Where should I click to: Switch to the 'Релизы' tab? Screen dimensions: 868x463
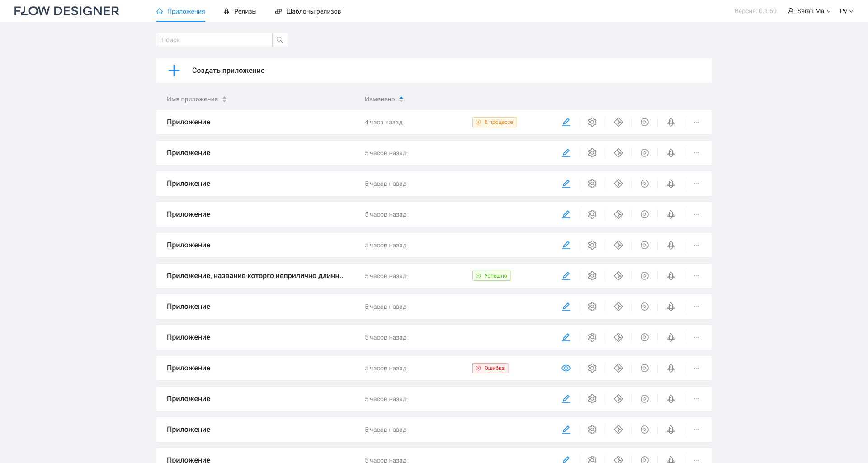tap(240, 11)
